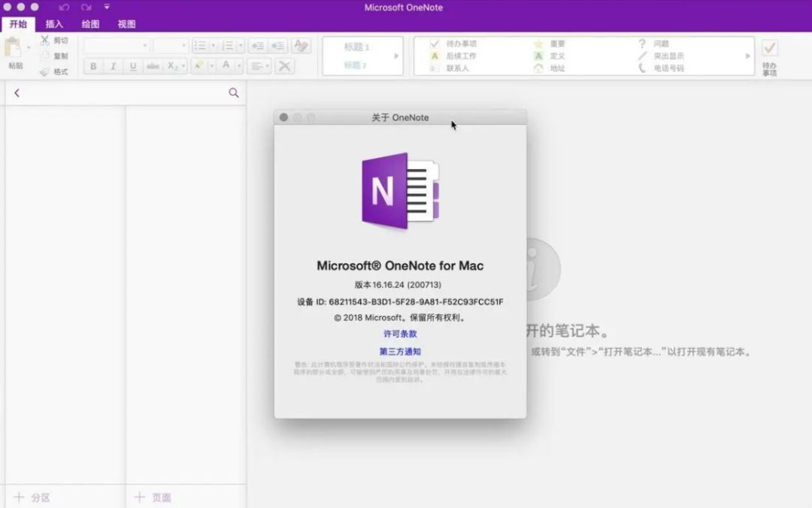Switch to the 插入 ribbon tab
The height and width of the screenshot is (508, 812).
coord(54,24)
